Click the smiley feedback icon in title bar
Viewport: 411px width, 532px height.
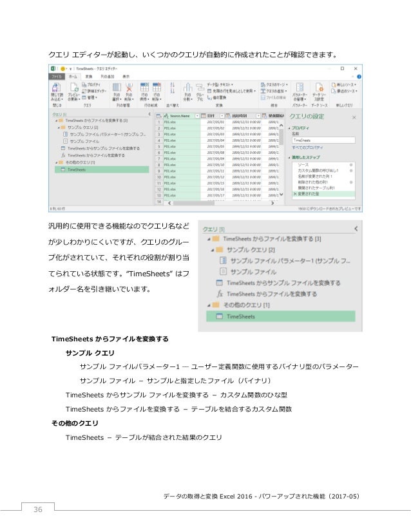click(x=62, y=68)
